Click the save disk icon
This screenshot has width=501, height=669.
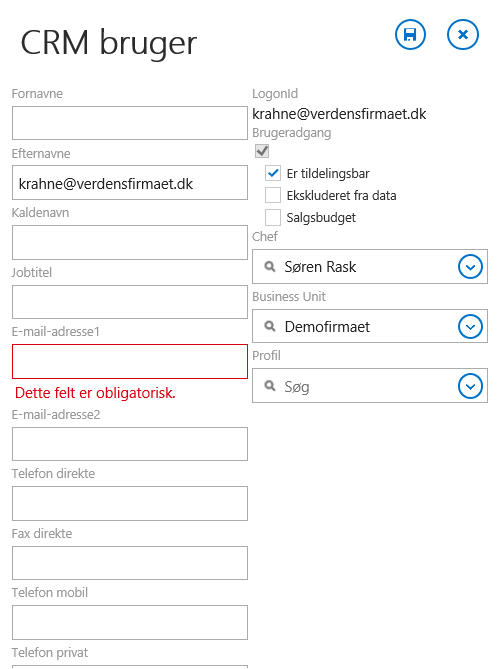[410, 35]
